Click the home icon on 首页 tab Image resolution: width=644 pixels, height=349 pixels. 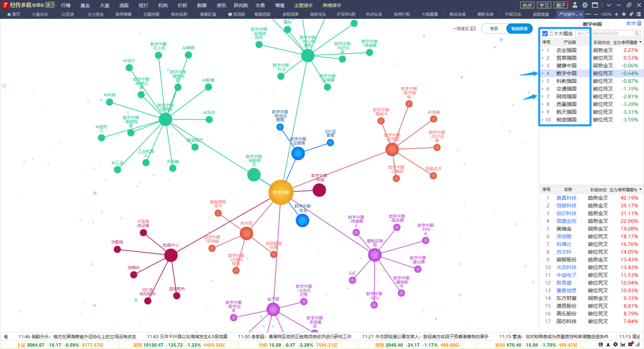pyautogui.click(x=8, y=15)
